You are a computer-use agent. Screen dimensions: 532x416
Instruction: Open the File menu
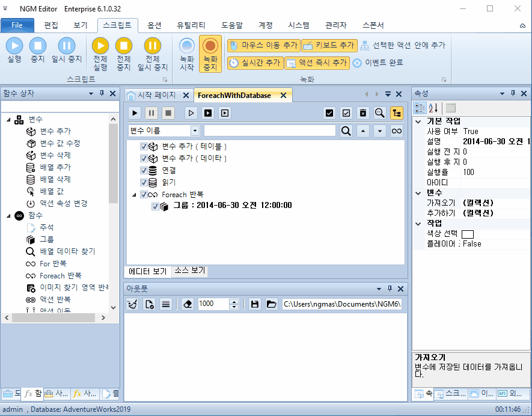click(x=17, y=25)
